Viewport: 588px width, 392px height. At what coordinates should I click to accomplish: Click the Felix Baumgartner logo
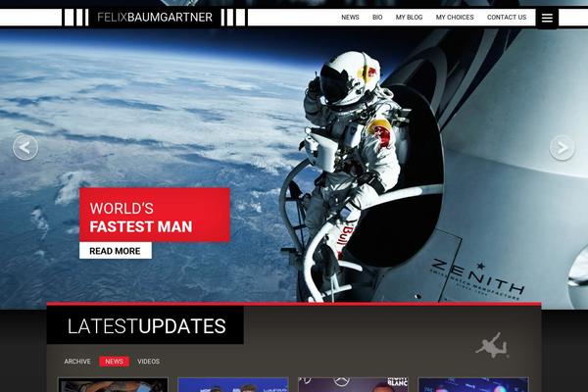pos(155,18)
